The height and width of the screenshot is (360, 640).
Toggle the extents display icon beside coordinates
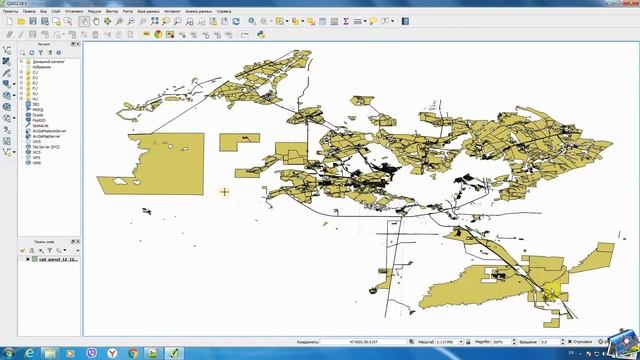[x=411, y=342]
